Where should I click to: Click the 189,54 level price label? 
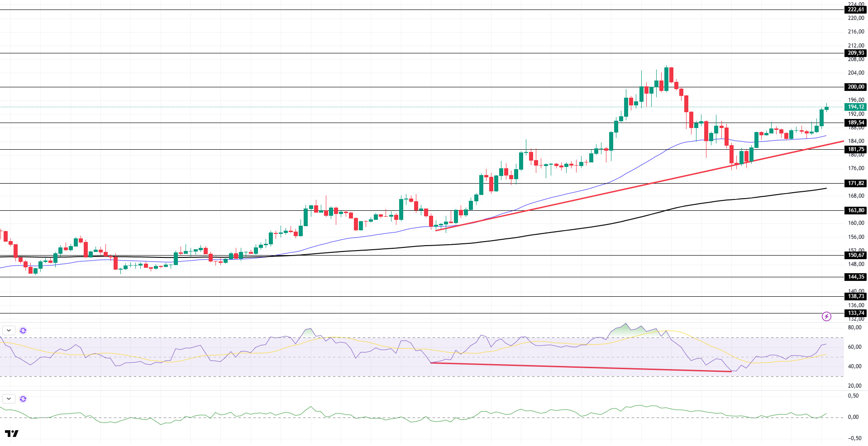pyautogui.click(x=855, y=123)
